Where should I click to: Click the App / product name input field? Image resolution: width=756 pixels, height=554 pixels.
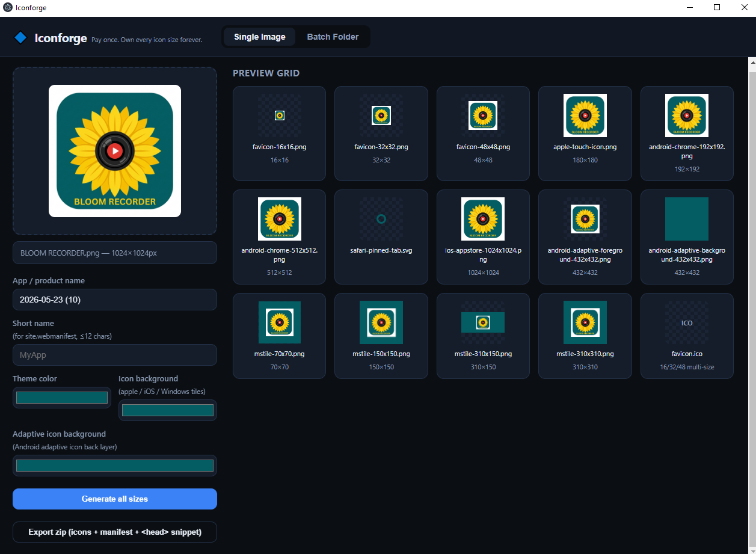[x=115, y=300]
